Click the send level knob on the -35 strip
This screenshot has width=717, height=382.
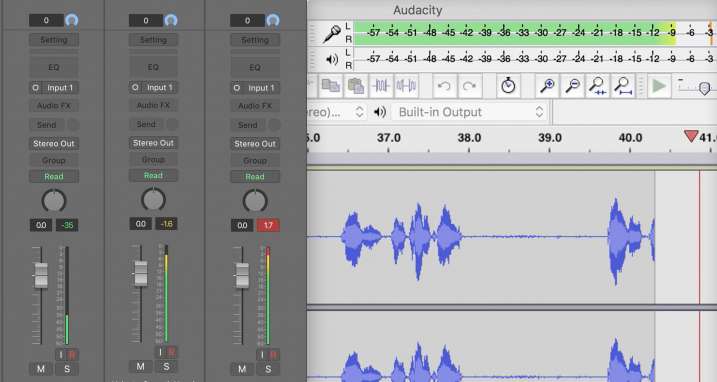pos(73,124)
